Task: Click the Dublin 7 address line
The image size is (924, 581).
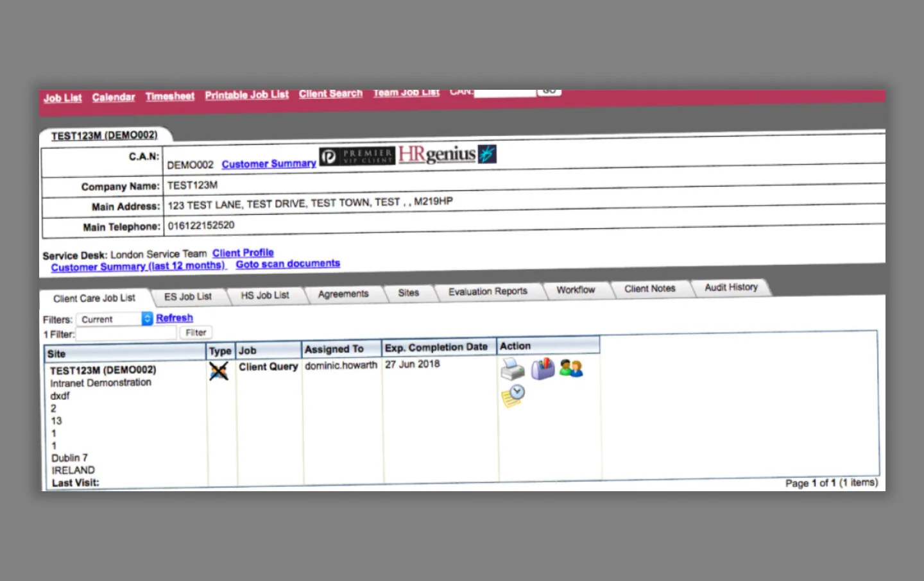Action: 69,458
